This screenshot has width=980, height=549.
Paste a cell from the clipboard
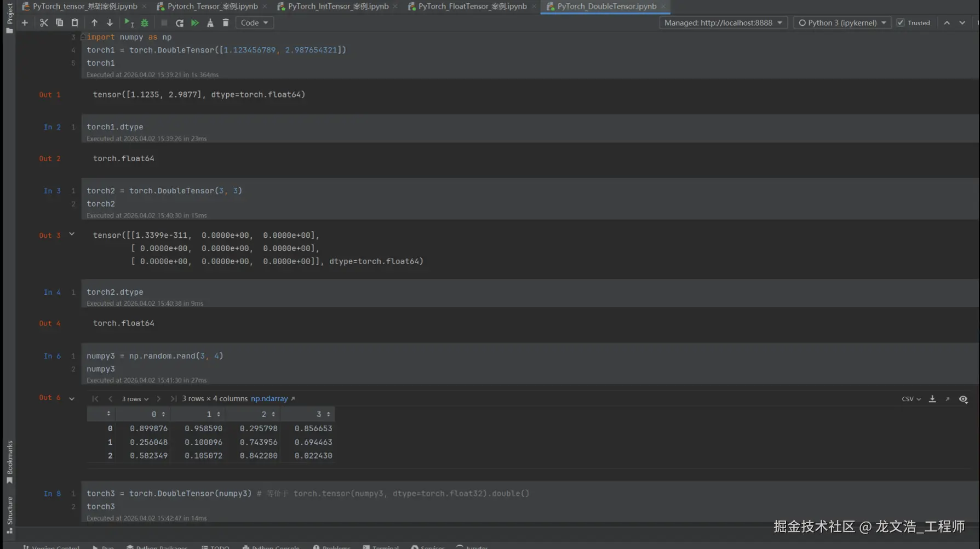[x=74, y=22]
